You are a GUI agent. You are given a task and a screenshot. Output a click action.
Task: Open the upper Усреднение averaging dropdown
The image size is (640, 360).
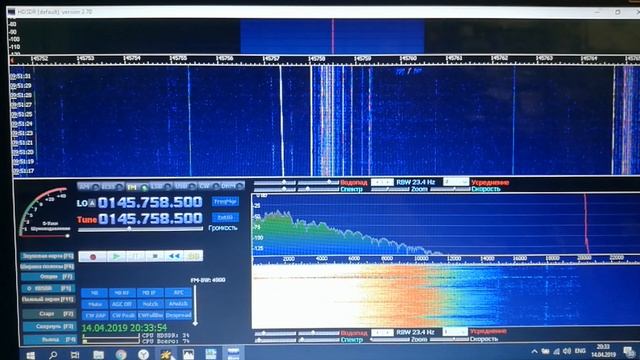[x=456, y=182]
